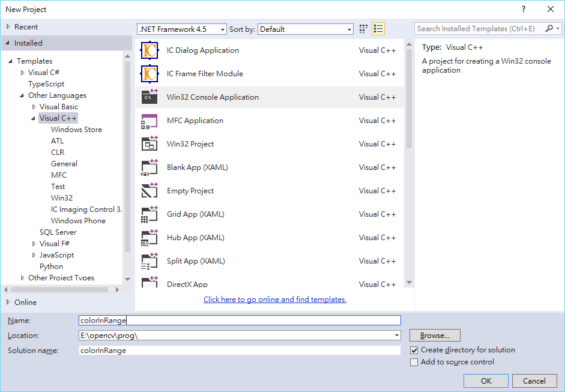Select Windows Phone tree item
This screenshot has width=565, height=392.
coord(78,221)
